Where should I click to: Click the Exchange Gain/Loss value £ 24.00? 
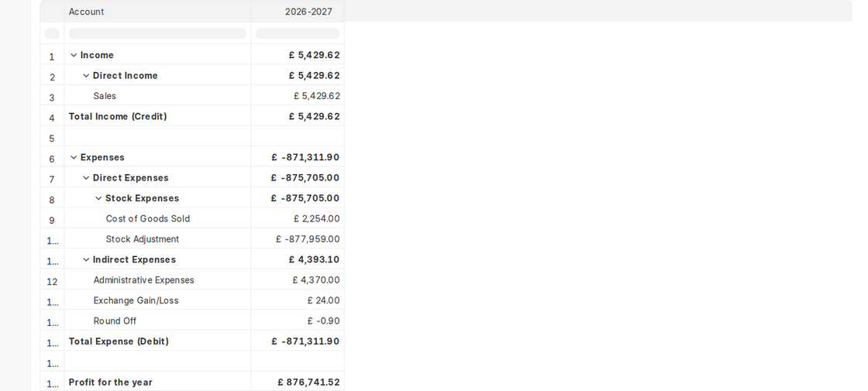click(324, 301)
